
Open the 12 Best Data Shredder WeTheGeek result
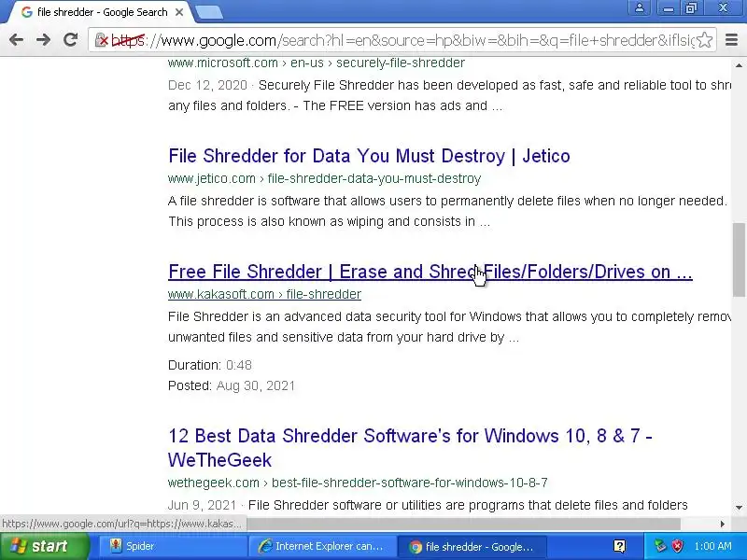pos(410,448)
